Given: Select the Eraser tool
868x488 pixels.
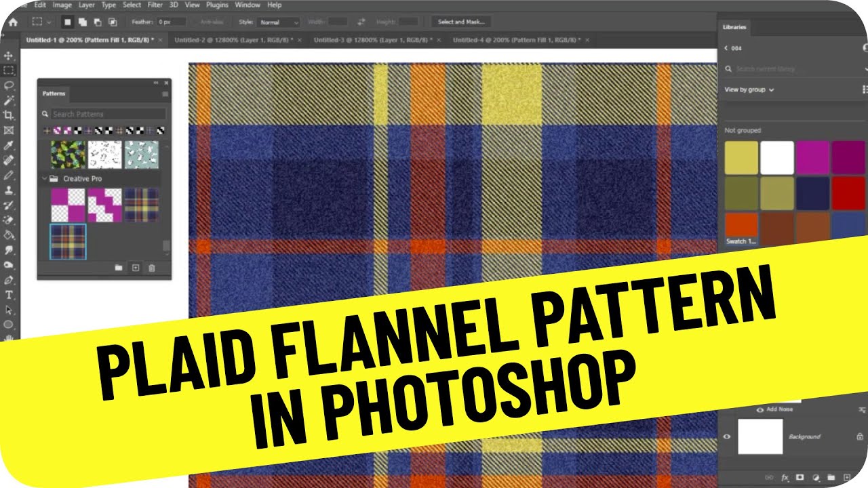Looking at the screenshot, I should (x=9, y=220).
